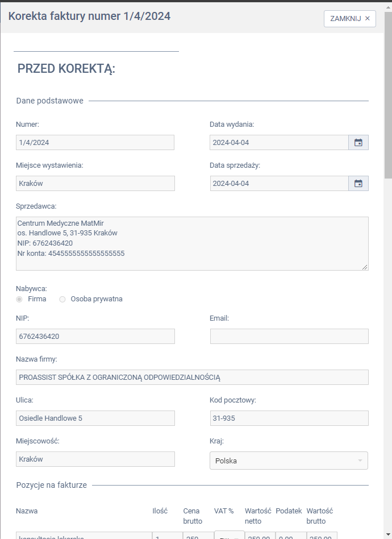The image size is (392, 539).
Task: Click the X icon in ZAMKNIJ button
Action: coord(367,19)
